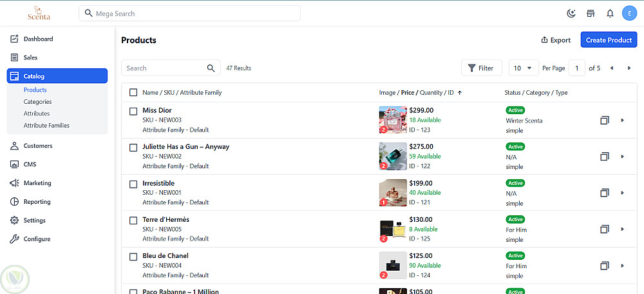Click the Terre d'Hermès product thumbnail

393,229
